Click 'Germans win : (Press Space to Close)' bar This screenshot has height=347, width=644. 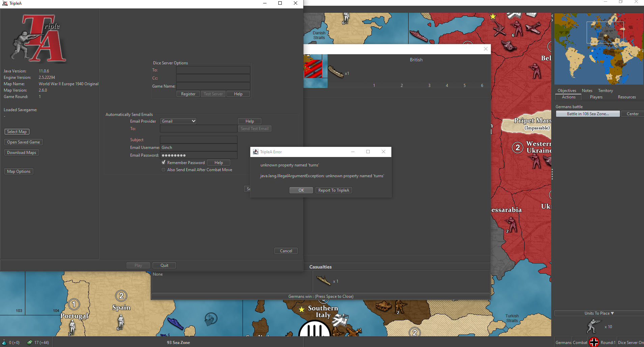pos(320,296)
